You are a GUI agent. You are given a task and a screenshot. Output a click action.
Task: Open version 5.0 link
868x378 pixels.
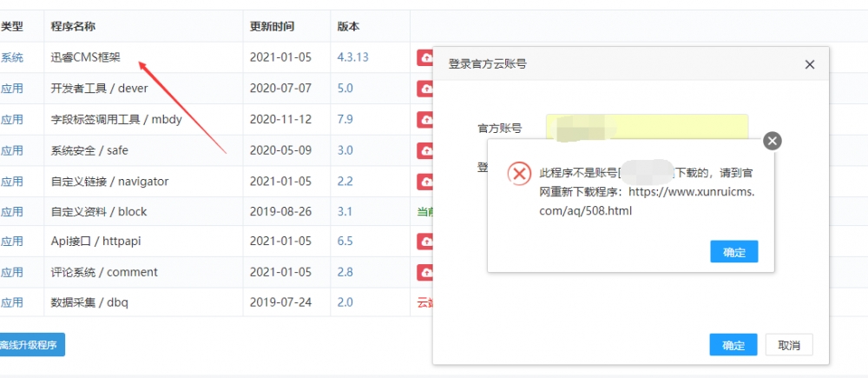point(345,88)
